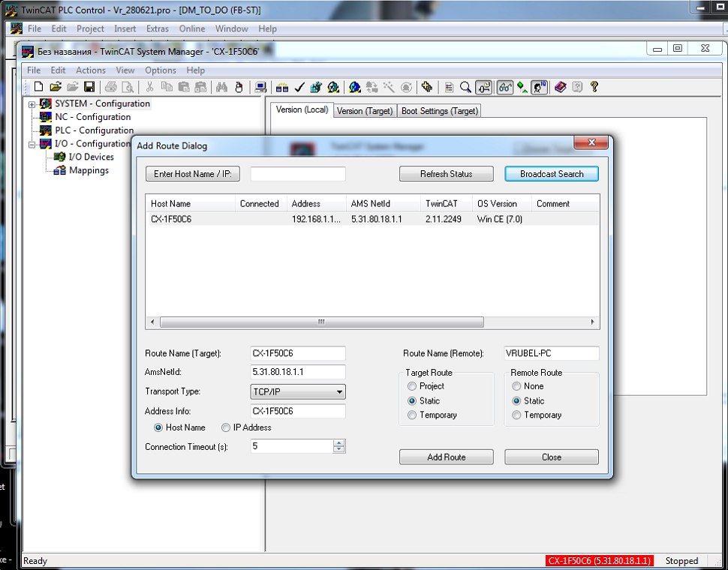728x570 pixels.
Task: Click the Find binoculars toolbar icon
Action: (221, 87)
